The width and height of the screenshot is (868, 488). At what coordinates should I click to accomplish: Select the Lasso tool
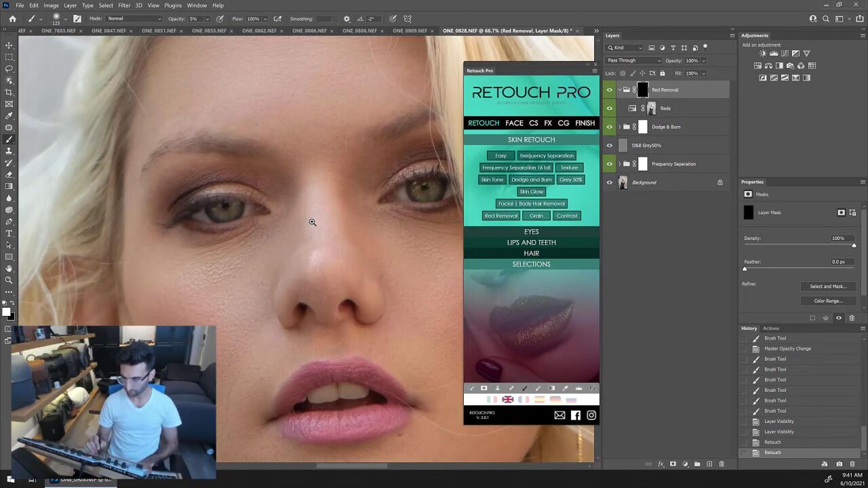coord(9,68)
